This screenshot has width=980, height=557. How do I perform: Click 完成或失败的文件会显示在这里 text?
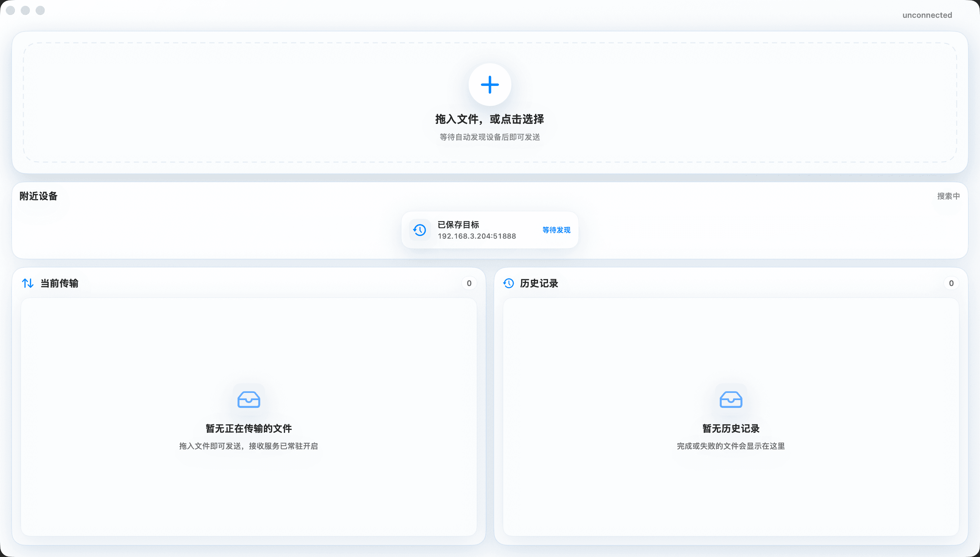click(x=731, y=446)
